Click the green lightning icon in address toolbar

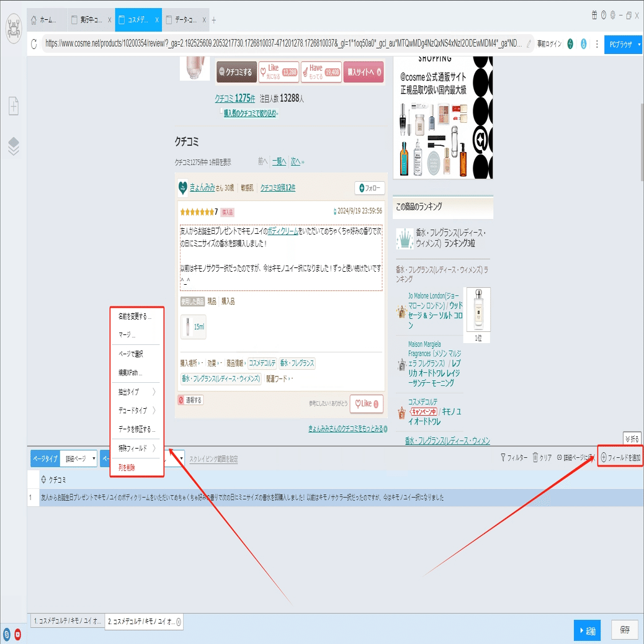(570, 43)
